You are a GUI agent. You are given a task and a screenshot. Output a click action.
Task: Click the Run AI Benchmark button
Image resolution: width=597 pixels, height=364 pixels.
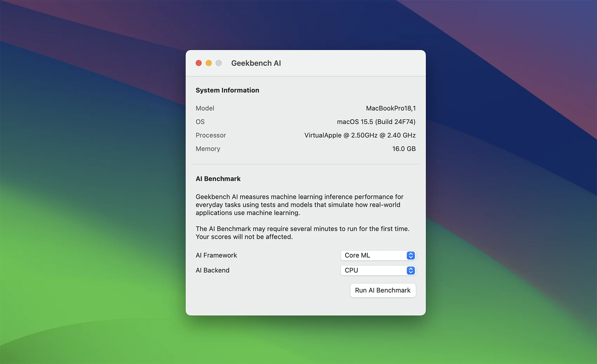click(383, 290)
